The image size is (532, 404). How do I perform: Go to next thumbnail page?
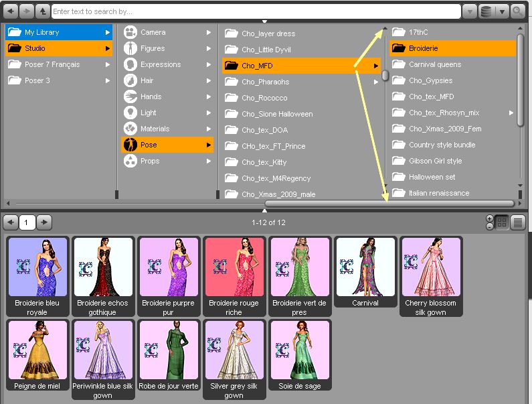click(44, 222)
